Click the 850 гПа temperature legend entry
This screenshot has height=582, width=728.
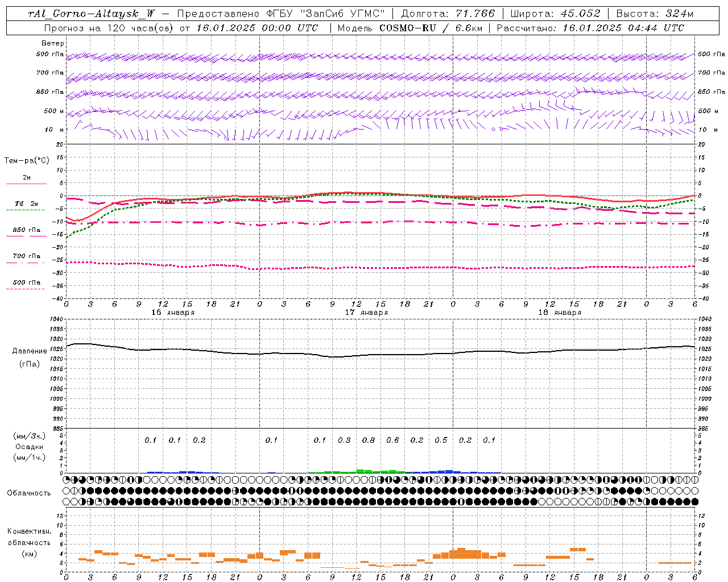[27, 230]
